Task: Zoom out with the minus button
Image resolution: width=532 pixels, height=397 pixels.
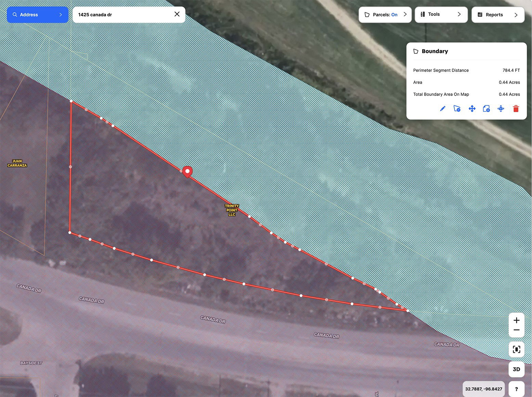Action: 517,330
